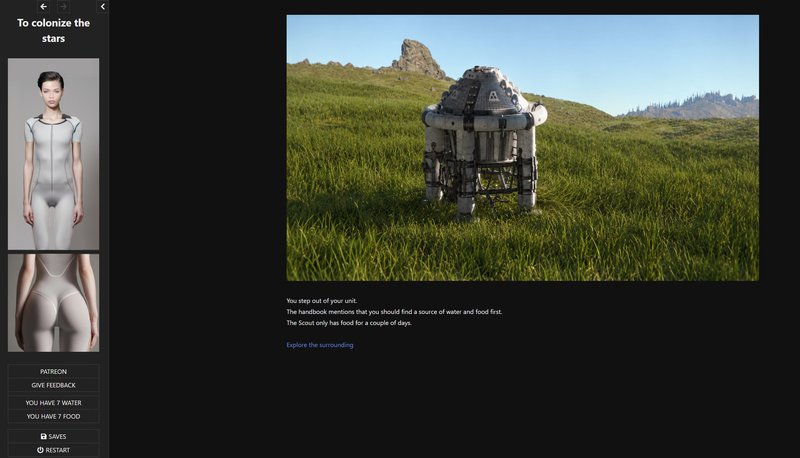
Task: Click YOU HAVE 7 WATER entry
Action: [x=54, y=402]
